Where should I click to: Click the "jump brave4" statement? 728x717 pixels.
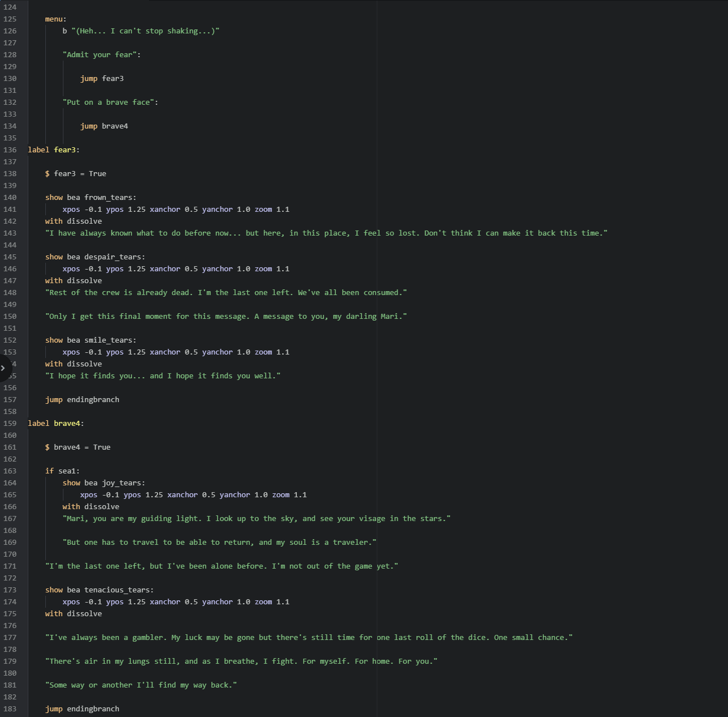tap(104, 126)
